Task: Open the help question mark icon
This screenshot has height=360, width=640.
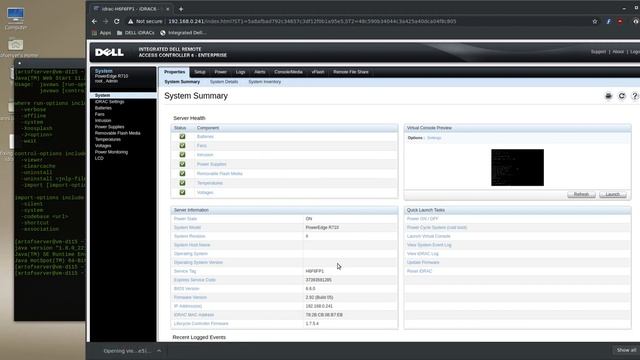Action: pyautogui.click(x=635, y=96)
